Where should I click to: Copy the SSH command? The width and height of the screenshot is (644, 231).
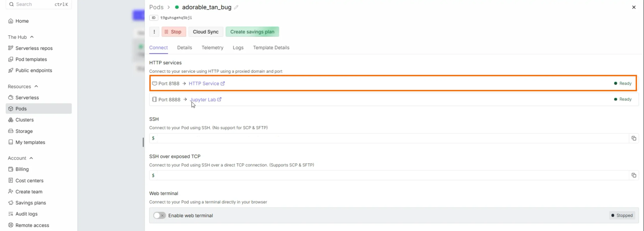[x=634, y=138]
